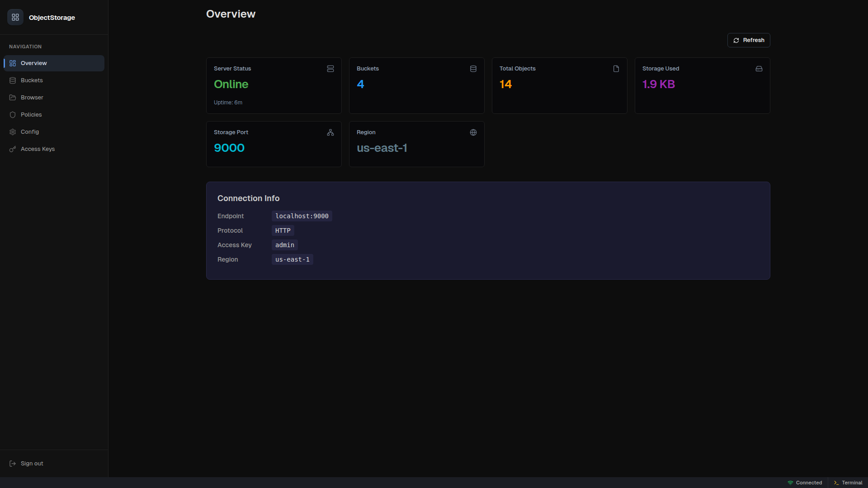Click the localhost:9000 endpoint value

click(x=302, y=216)
